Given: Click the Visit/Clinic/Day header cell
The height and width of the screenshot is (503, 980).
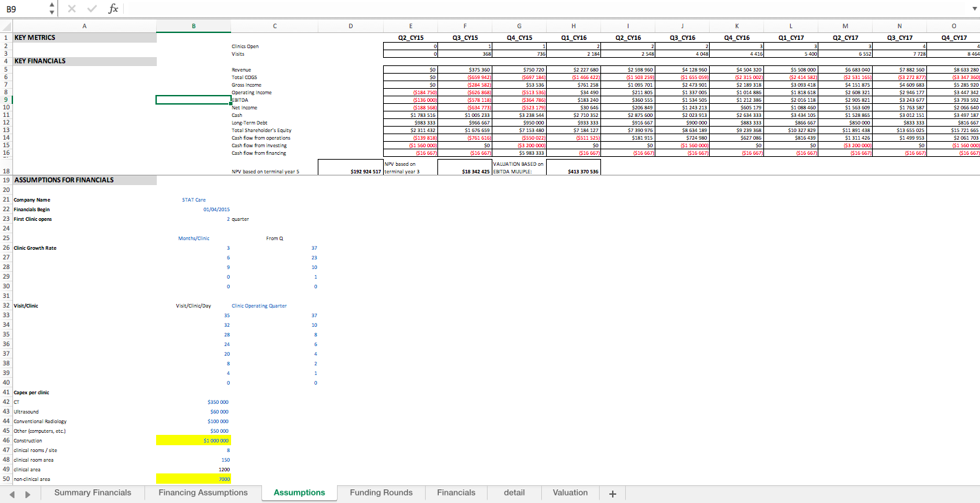Looking at the screenshot, I should (x=193, y=306).
